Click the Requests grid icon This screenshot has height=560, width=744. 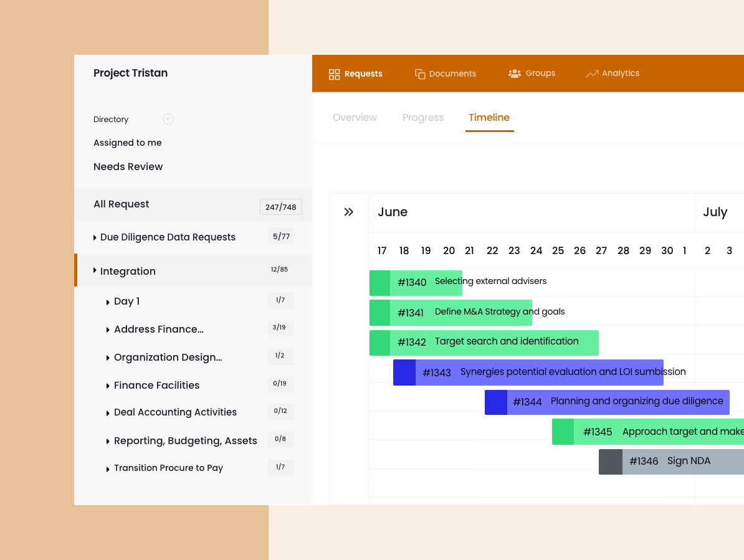pos(334,74)
